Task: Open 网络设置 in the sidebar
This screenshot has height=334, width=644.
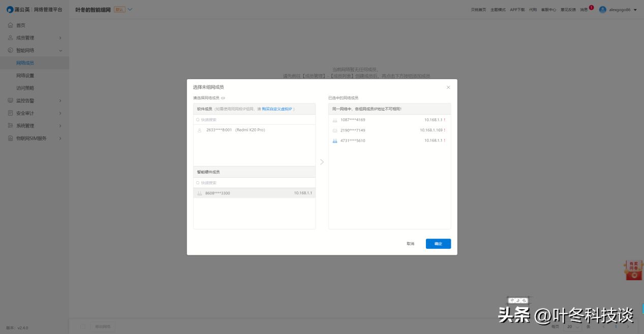Action: click(x=25, y=76)
